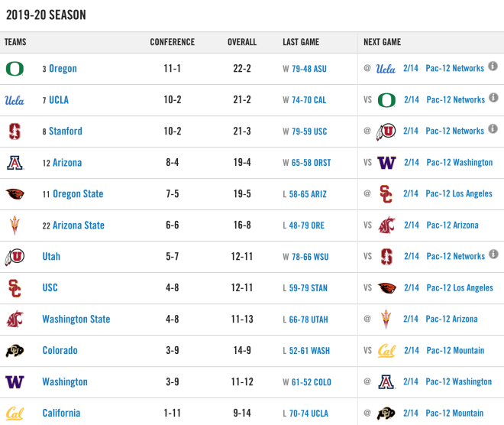504x425 pixels.
Task: Click the Oregon State beaver logo in USC's next game
Action: click(x=386, y=288)
